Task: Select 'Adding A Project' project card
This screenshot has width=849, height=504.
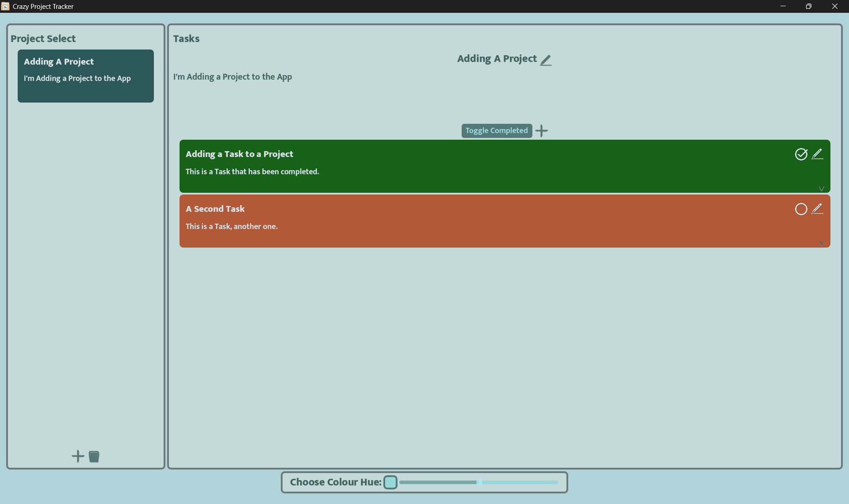Action: (x=86, y=76)
